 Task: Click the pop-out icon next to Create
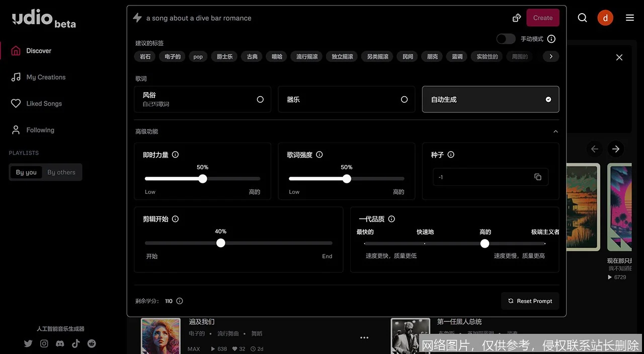click(x=516, y=17)
